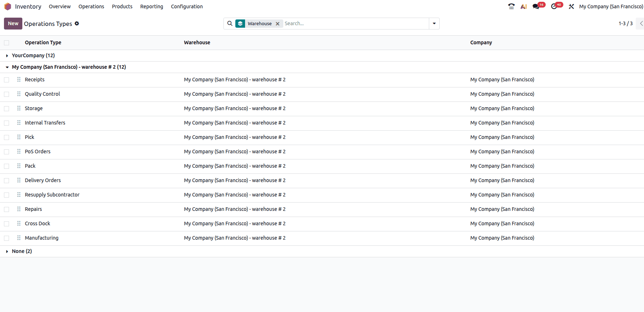Open the developer tools wrench icon
The height and width of the screenshot is (312, 644).
[x=571, y=6]
